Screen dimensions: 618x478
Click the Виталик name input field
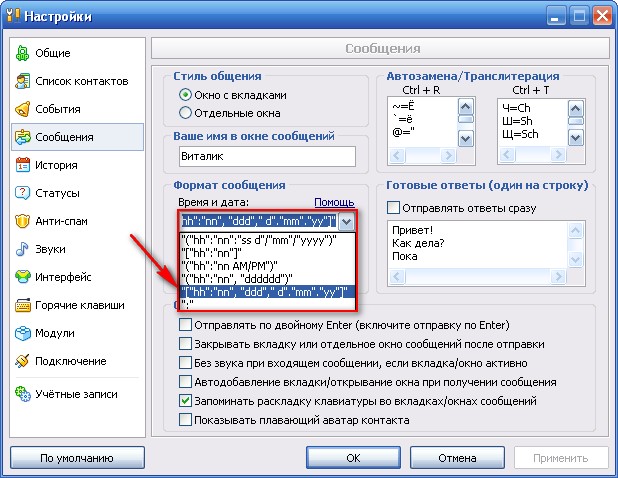267,156
